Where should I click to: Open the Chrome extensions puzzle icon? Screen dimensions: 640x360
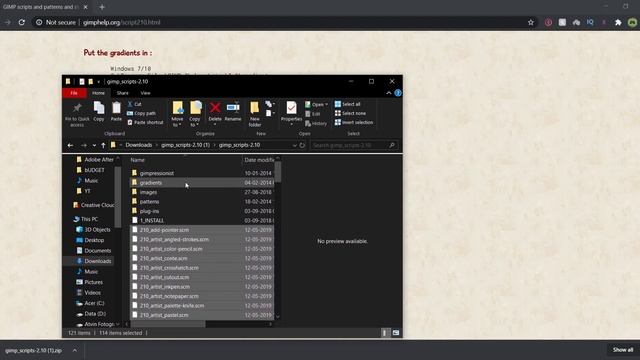click(x=618, y=22)
